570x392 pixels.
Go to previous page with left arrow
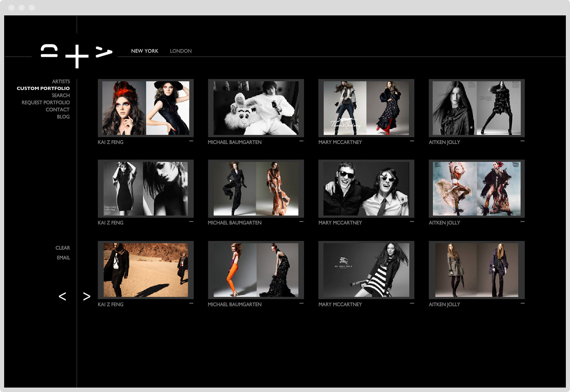coord(62,296)
